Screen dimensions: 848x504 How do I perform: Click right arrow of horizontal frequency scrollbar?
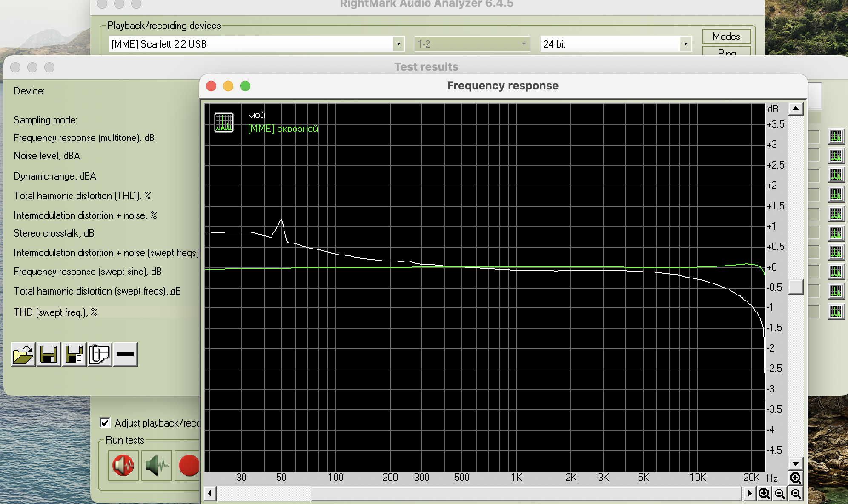[x=749, y=494]
